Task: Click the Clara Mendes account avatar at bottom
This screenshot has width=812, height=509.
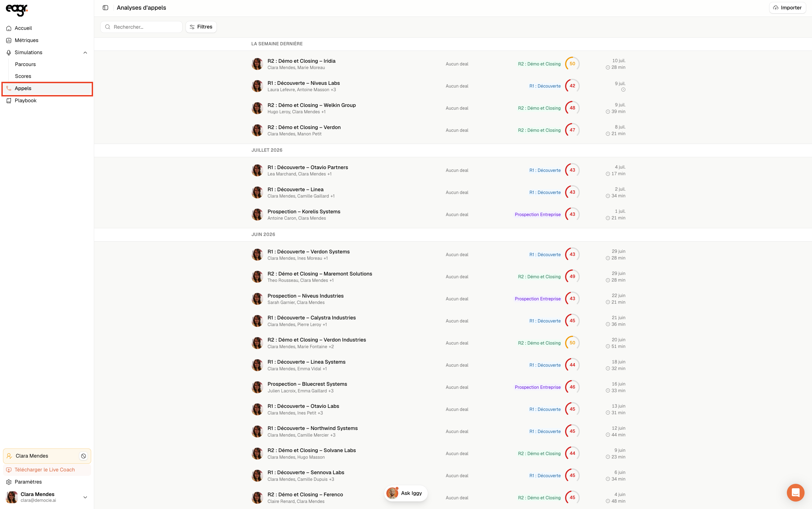Action: 12,497
